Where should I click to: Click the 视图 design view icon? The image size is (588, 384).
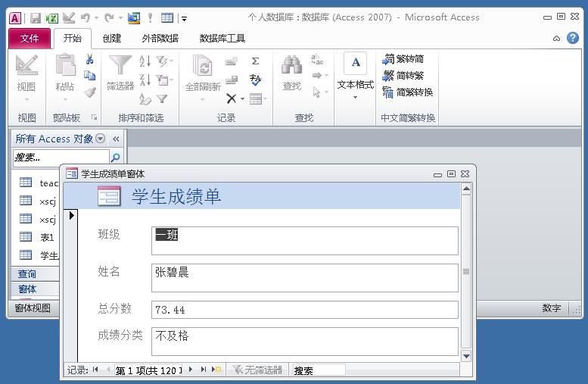[26, 65]
